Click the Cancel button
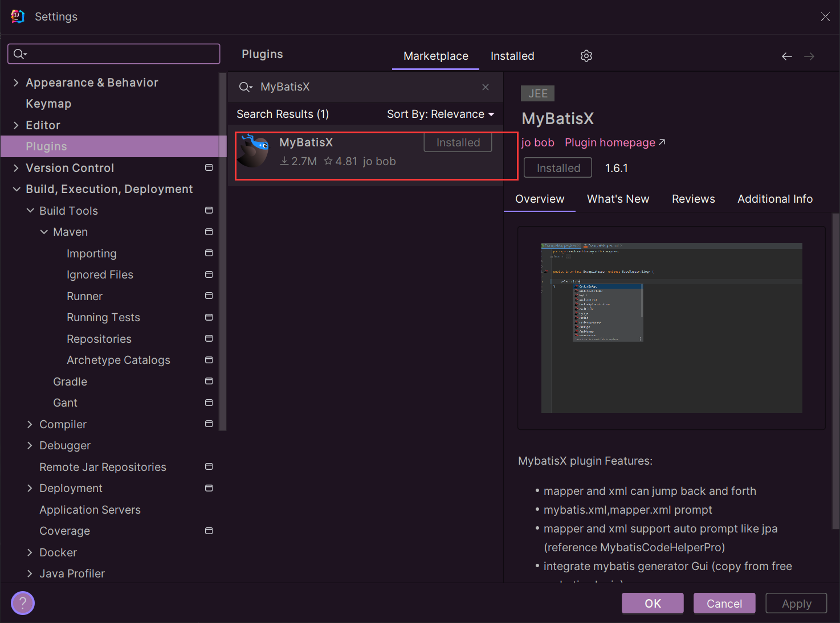 click(x=724, y=603)
